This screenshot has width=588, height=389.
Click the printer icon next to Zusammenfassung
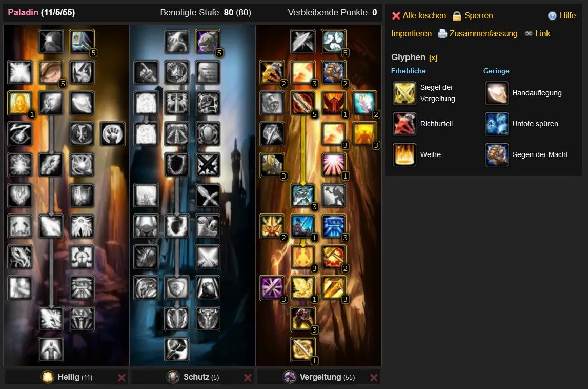click(x=442, y=34)
